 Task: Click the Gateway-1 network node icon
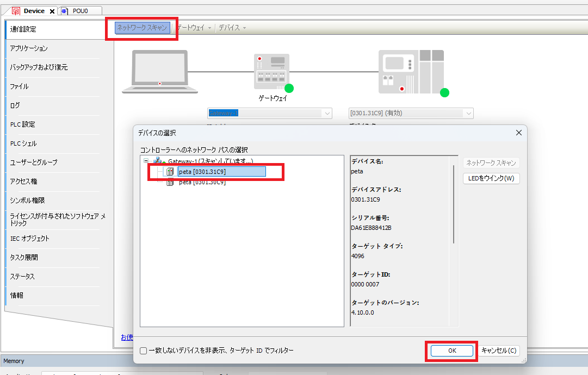point(158,161)
